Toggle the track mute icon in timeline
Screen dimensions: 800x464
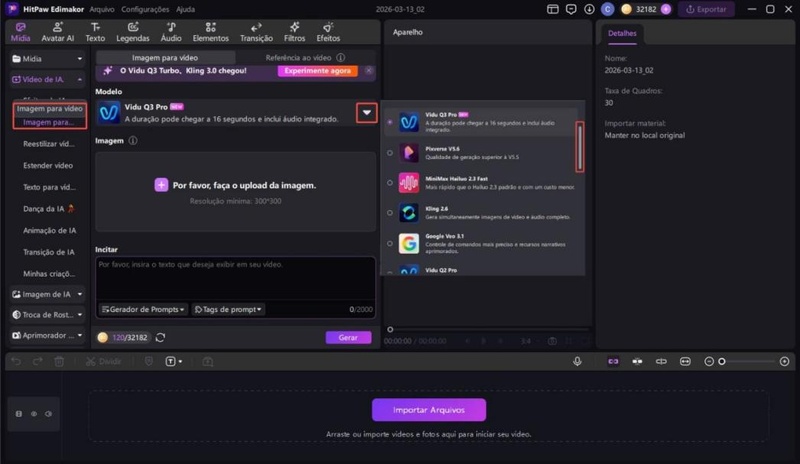coord(48,414)
